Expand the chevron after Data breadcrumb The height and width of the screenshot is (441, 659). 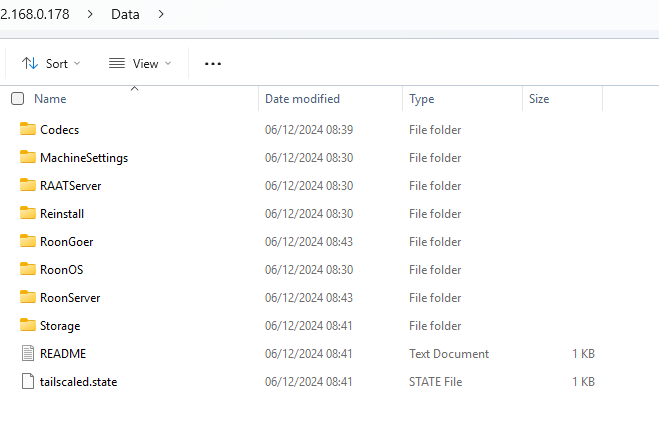click(x=161, y=14)
